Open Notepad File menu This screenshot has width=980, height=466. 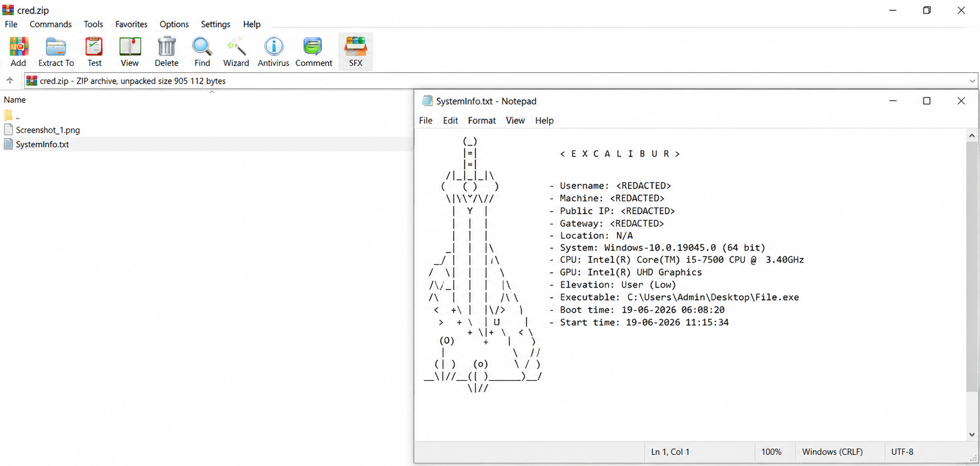tap(426, 121)
